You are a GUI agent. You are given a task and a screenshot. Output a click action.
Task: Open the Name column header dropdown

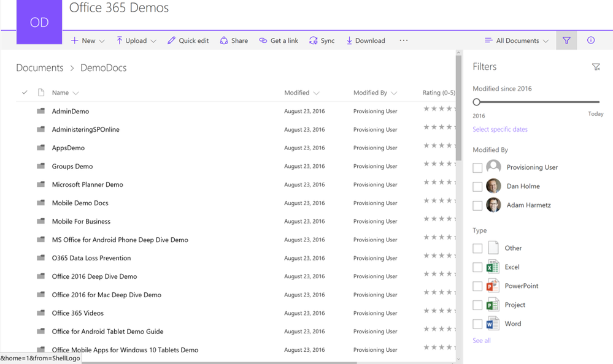[x=65, y=93]
